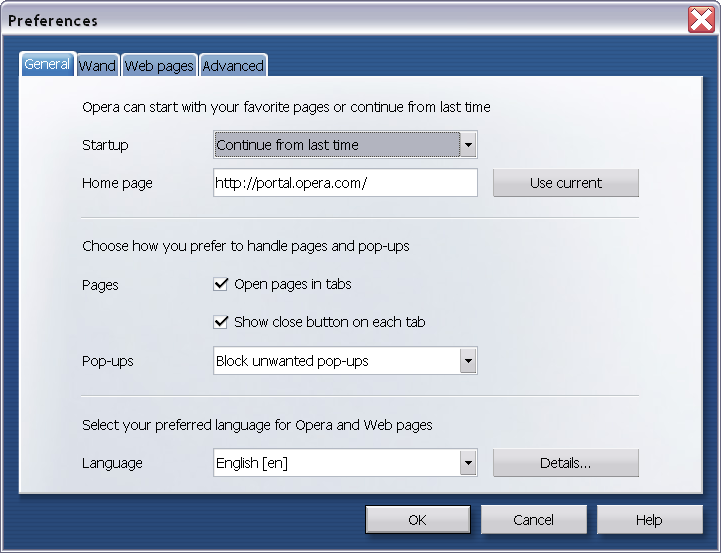
Task: Click the arrow button on the Startup dropdown
Action: tap(468, 145)
